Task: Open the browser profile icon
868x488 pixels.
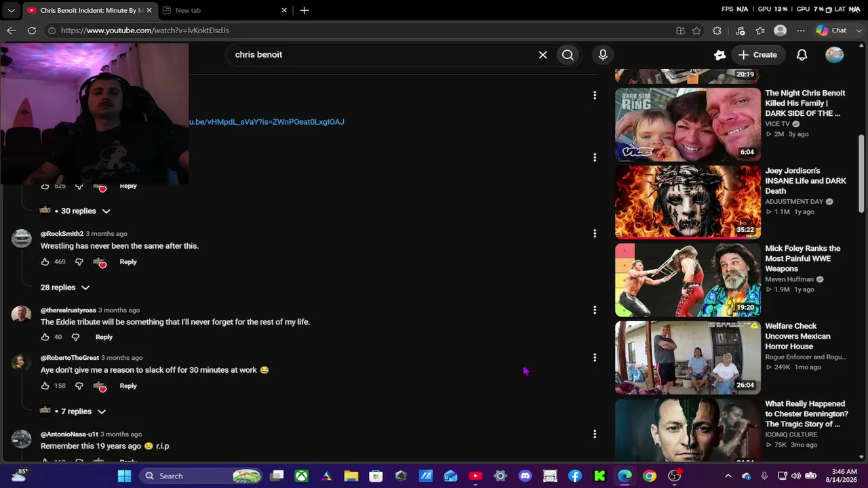Action: click(781, 30)
